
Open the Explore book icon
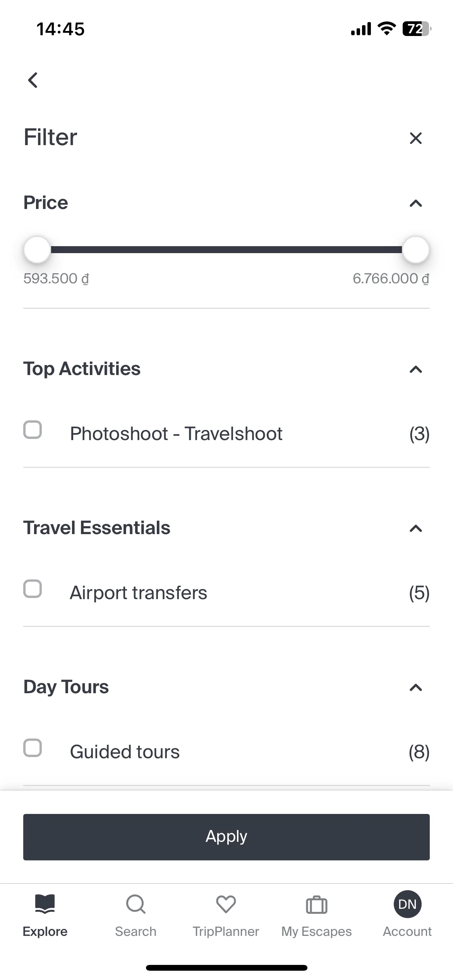click(x=45, y=904)
